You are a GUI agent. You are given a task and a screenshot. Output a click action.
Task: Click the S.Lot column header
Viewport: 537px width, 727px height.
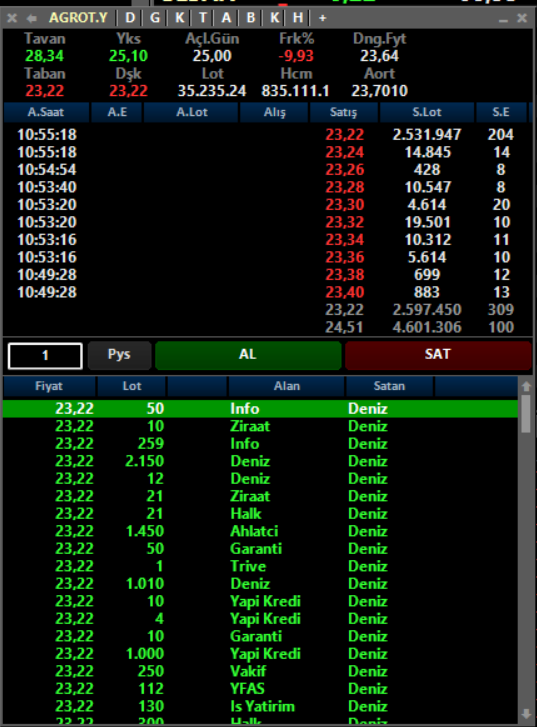[427, 112]
